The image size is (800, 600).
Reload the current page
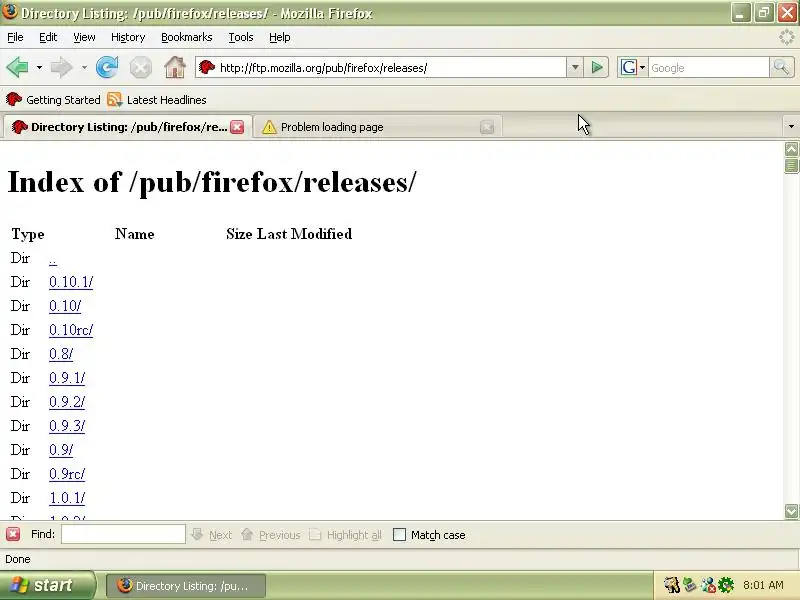click(107, 67)
